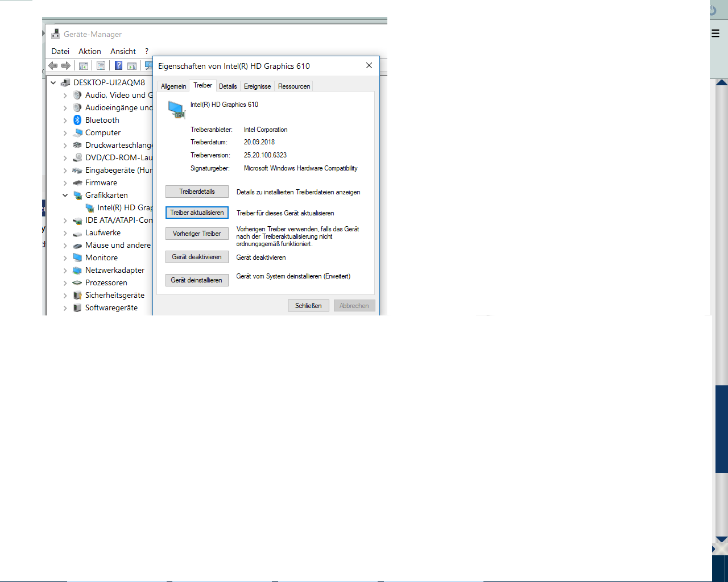Open the ? help menu

pos(147,51)
